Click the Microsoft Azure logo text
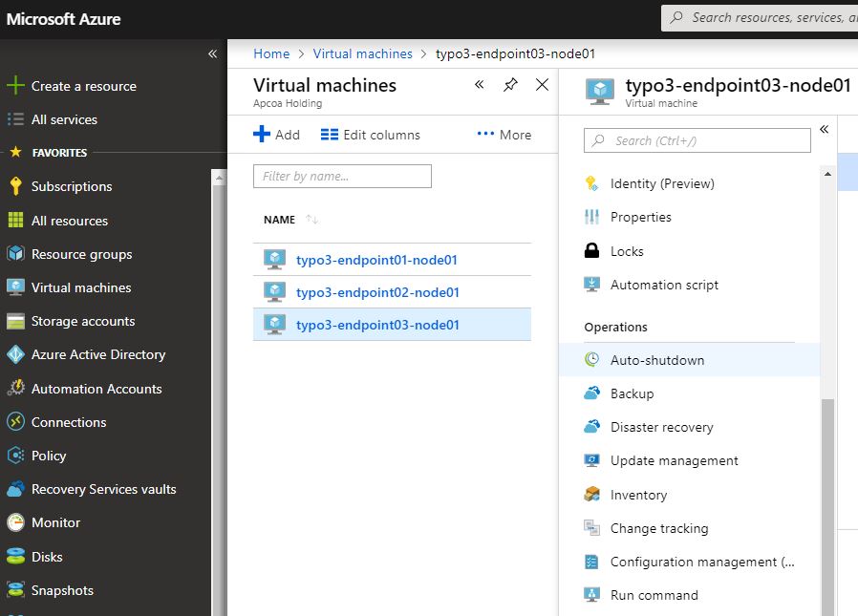Viewport: 858px width, 616px height. pos(63,19)
